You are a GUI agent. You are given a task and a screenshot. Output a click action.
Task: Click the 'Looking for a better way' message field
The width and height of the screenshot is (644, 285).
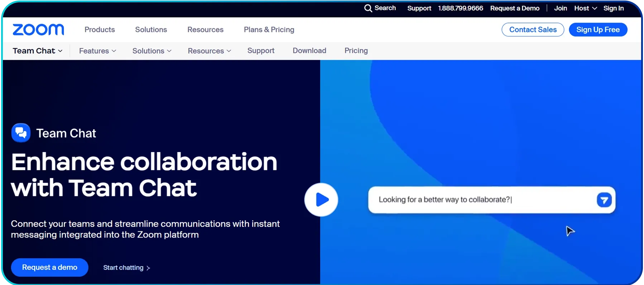point(492,200)
